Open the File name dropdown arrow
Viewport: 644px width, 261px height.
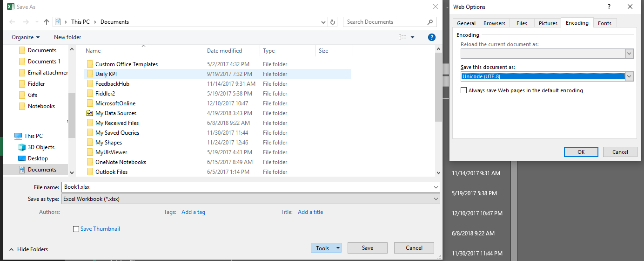(x=436, y=187)
